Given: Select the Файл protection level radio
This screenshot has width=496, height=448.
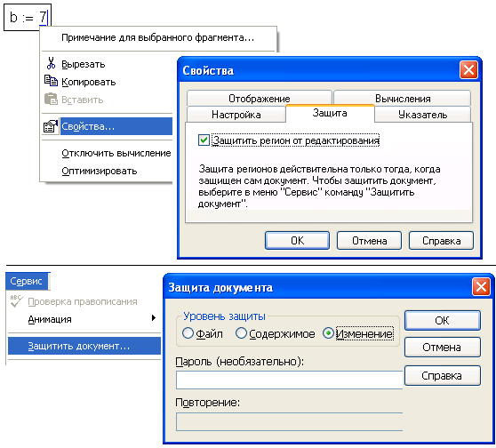Looking at the screenshot, I should [x=188, y=333].
